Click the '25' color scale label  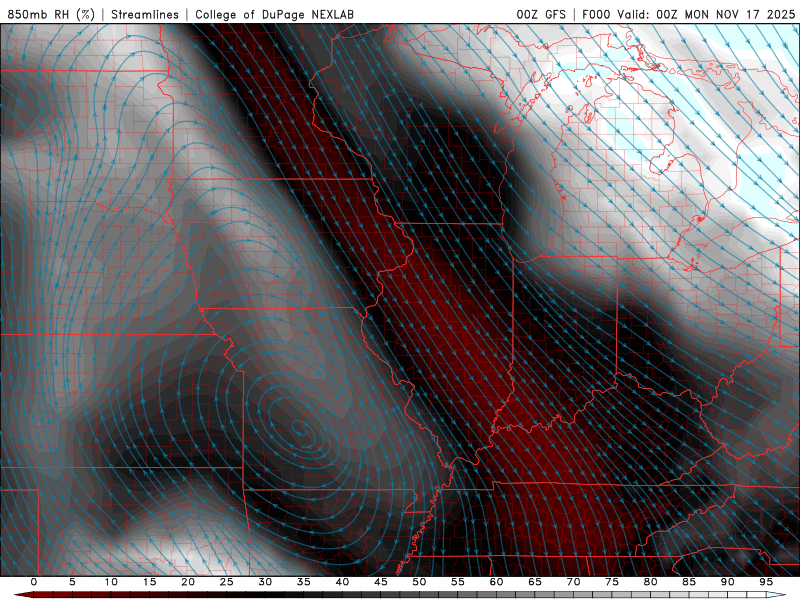227,582
